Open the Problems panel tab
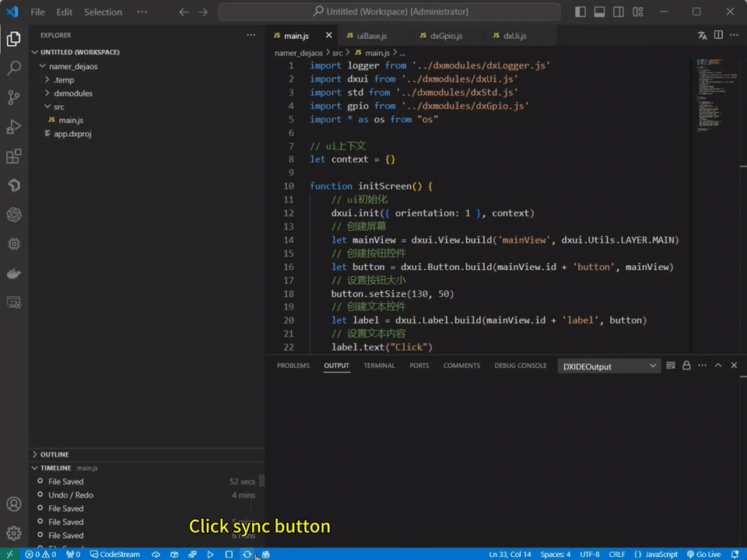 [293, 366]
